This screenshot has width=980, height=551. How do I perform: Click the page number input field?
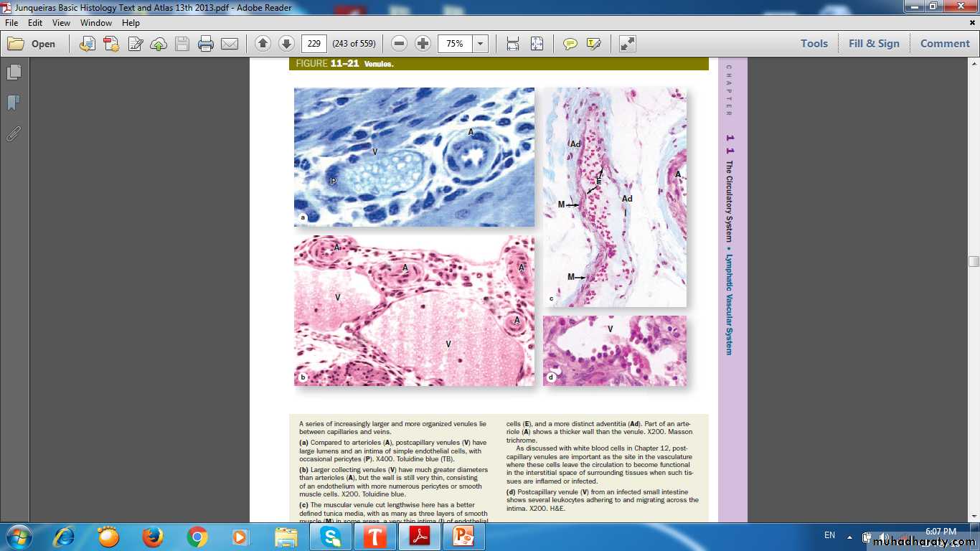coord(314,44)
